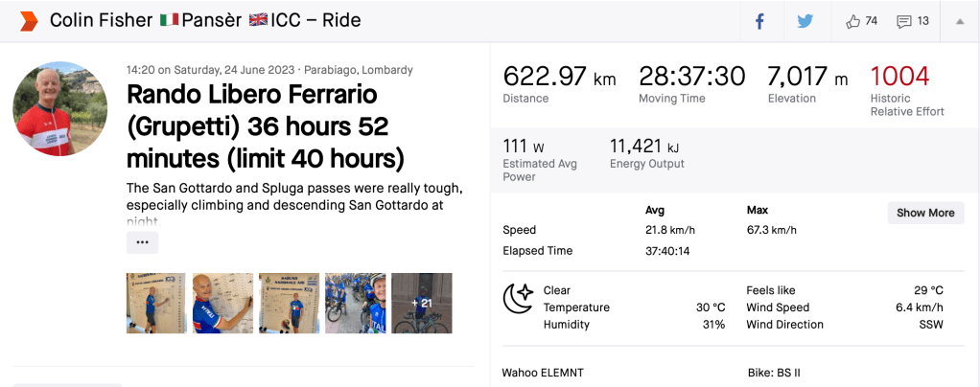Open the third ride photo thumbnail
This screenshot has height=387, width=980.
point(289,303)
